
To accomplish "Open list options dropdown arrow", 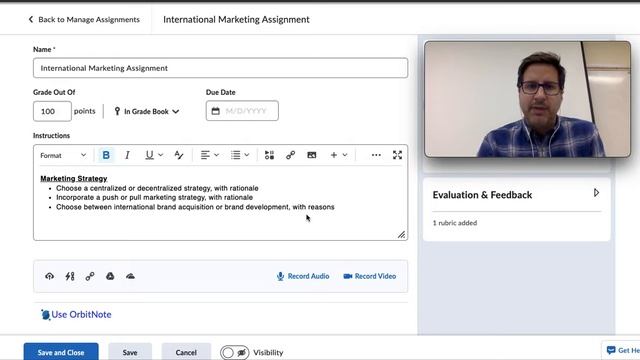I will click(247, 155).
